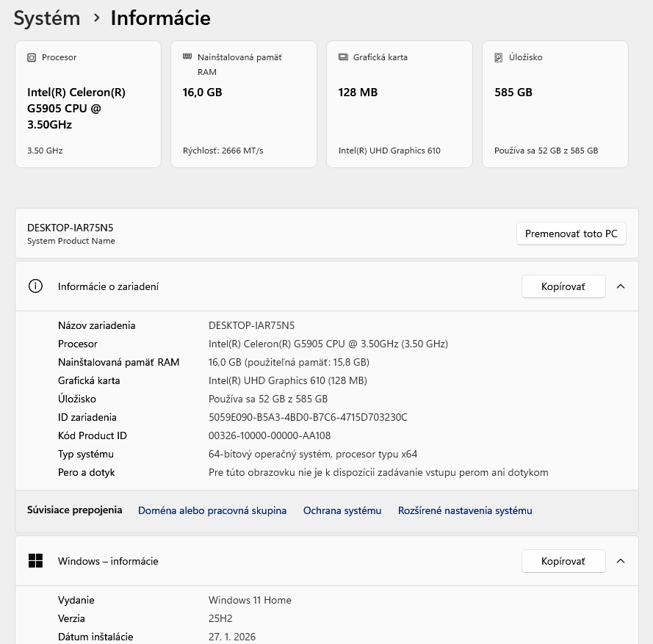Click the graphics card icon
This screenshot has height=644, width=653.
point(343,57)
